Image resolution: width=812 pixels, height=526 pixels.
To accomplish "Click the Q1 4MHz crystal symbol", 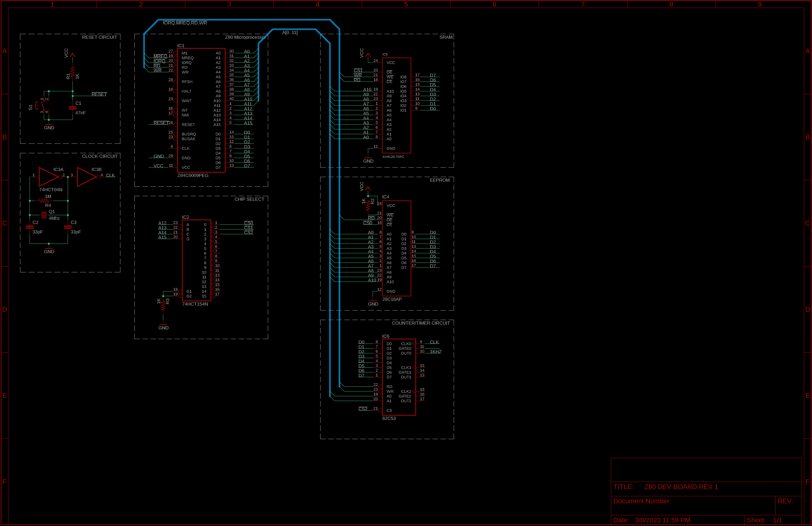I will point(44,215).
